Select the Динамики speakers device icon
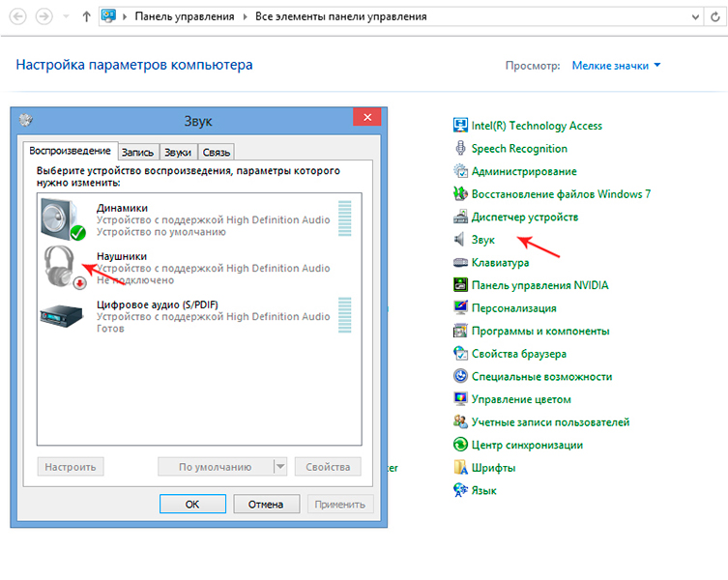Screen dimensions: 728x580 coord(64,217)
